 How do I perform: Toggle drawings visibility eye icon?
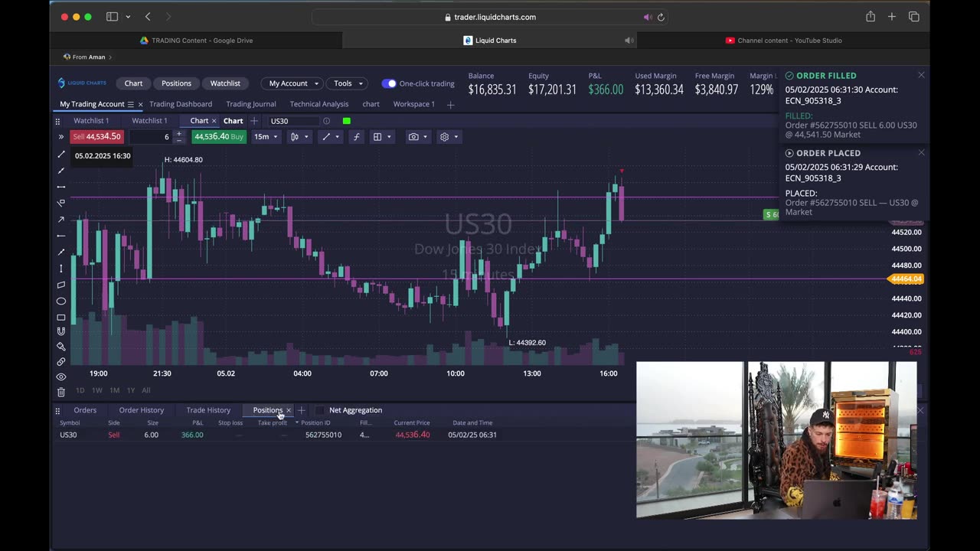click(x=61, y=377)
